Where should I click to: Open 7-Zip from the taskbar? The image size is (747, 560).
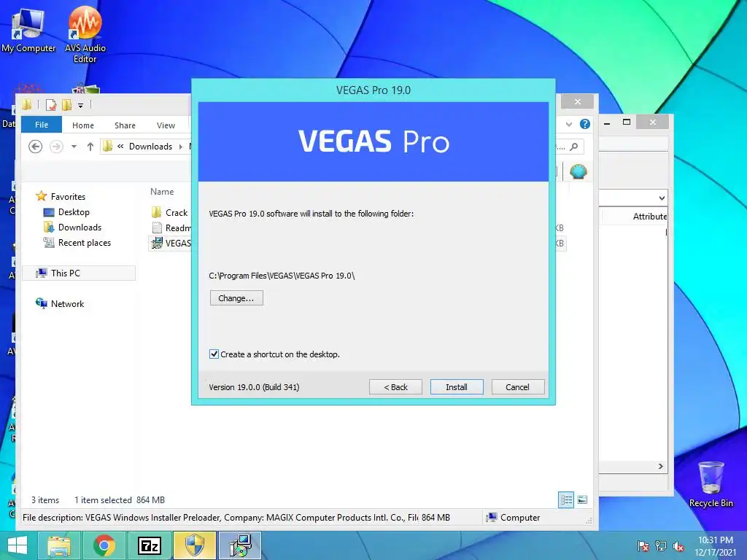coord(149,545)
